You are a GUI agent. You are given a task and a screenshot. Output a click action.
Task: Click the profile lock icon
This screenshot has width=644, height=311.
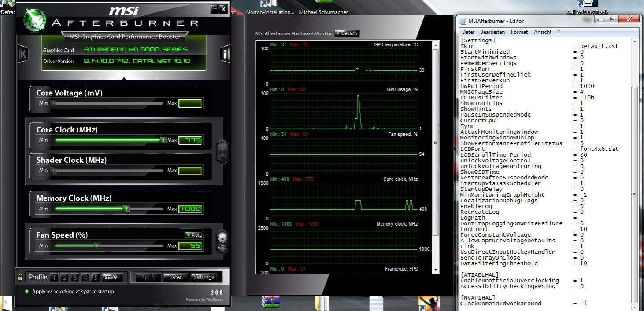click(20, 277)
